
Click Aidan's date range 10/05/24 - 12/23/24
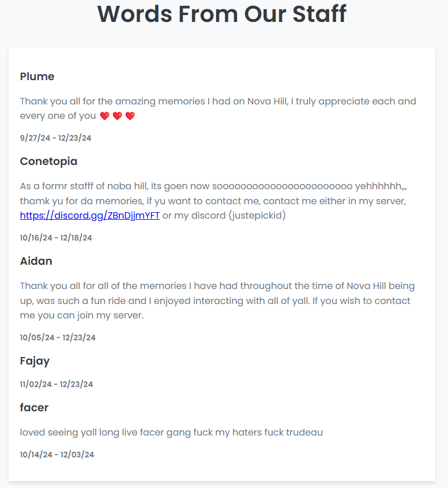tap(58, 337)
